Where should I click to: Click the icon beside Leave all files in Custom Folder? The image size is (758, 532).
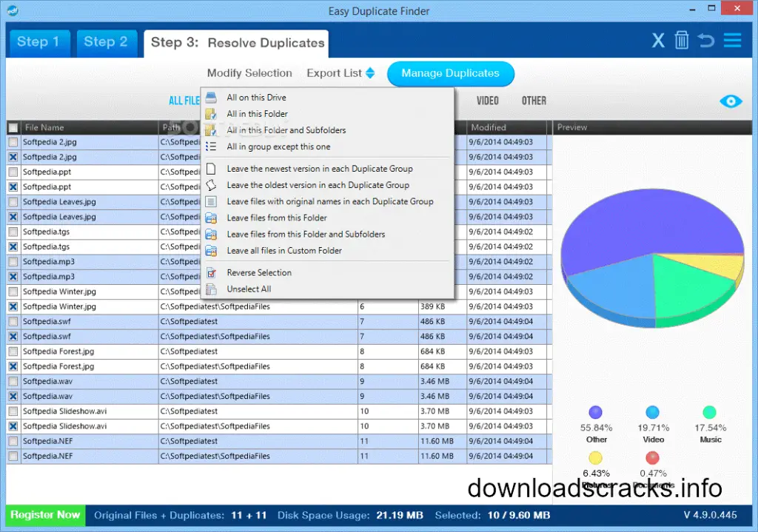211,251
